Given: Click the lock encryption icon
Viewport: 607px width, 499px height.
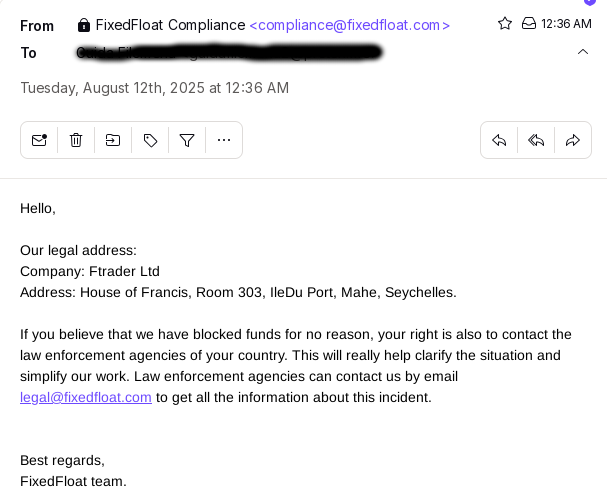Looking at the screenshot, I should [x=84, y=25].
